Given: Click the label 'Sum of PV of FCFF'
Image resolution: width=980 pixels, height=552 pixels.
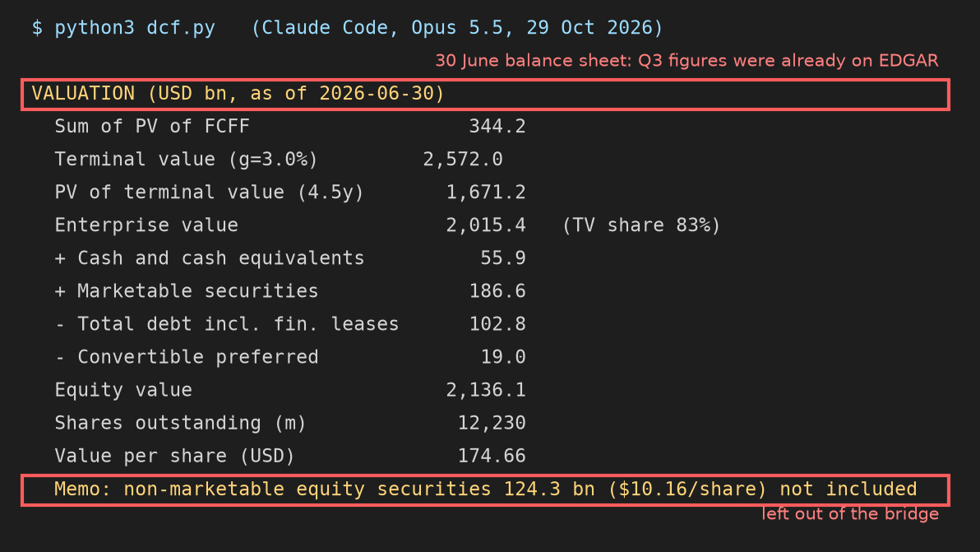Looking at the screenshot, I should click(x=152, y=127).
